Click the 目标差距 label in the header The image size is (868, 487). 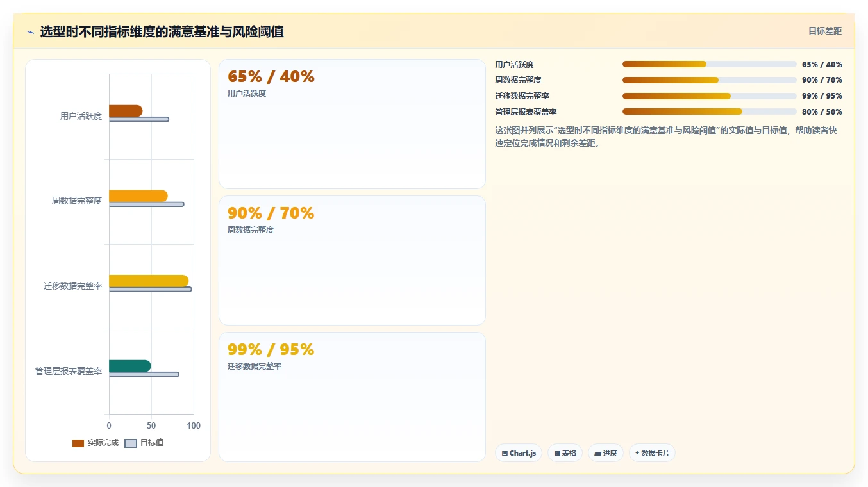click(x=825, y=31)
